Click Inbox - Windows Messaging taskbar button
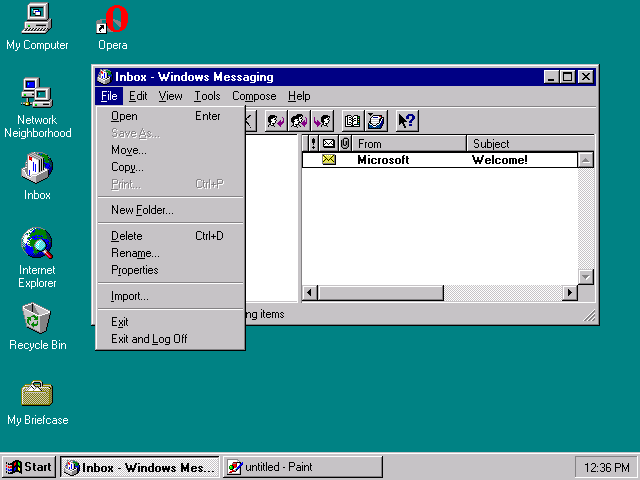The width and height of the screenshot is (640, 480). (140, 467)
